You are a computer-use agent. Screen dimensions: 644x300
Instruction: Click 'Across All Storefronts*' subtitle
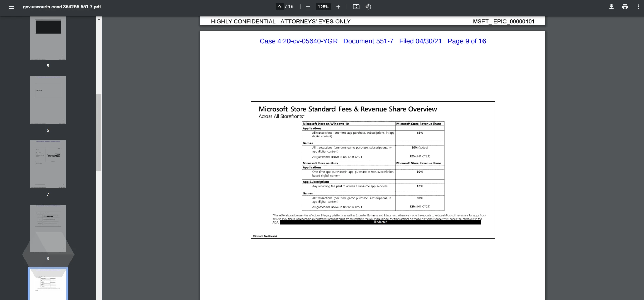pos(282,116)
